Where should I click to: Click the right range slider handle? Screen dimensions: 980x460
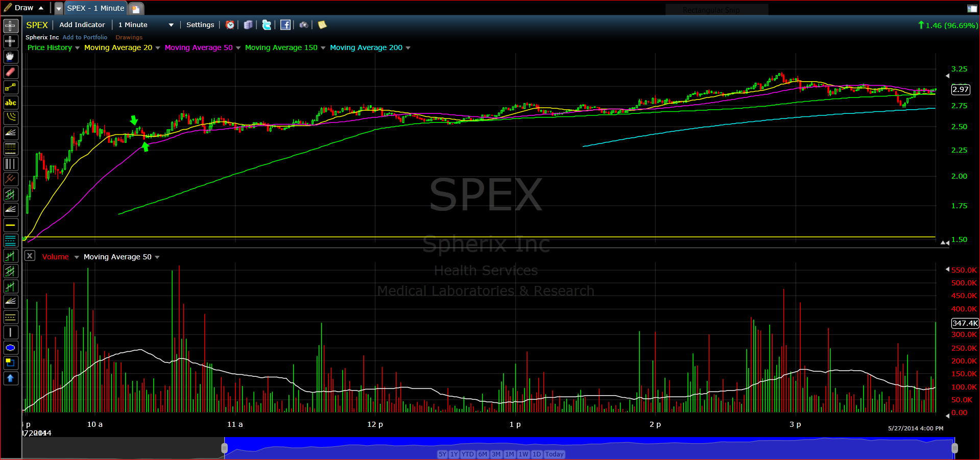click(x=954, y=448)
